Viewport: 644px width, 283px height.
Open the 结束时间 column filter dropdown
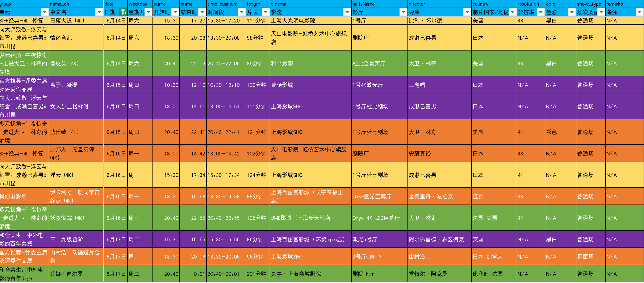pos(202,12)
